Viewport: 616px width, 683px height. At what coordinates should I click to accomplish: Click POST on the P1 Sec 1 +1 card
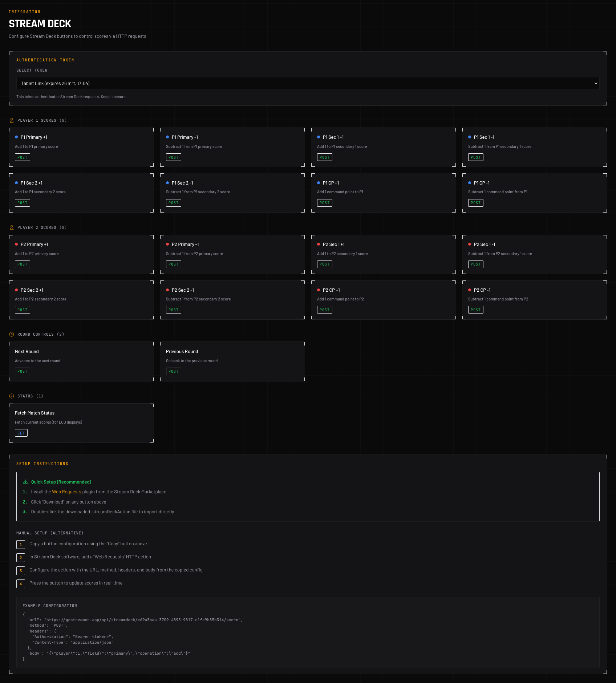click(x=325, y=157)
